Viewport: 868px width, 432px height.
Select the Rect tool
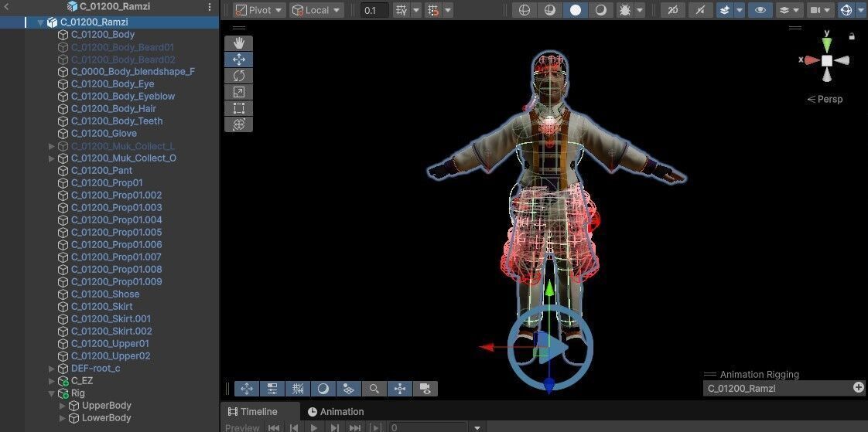pos(238,108)
